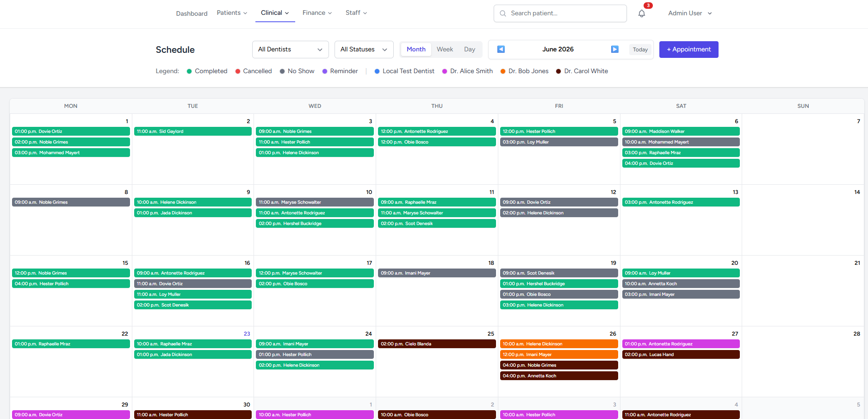Open 01:00 p.m. Raphaelle Mraz appointment on June 22

[71, 344]
